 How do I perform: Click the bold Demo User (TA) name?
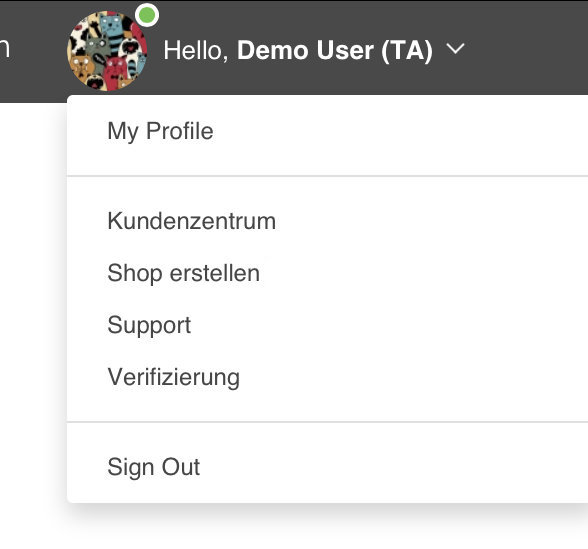coord(335,50)
